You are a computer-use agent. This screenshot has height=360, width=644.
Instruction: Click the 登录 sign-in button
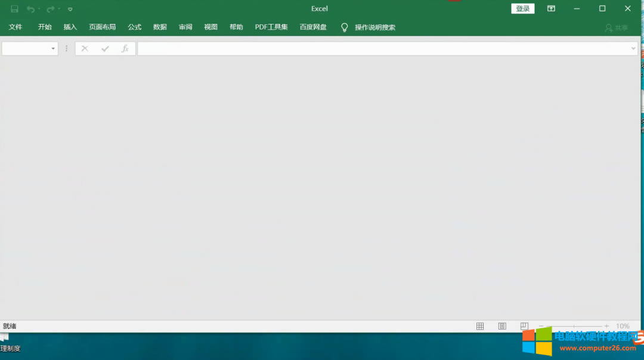tap(522, 8)
